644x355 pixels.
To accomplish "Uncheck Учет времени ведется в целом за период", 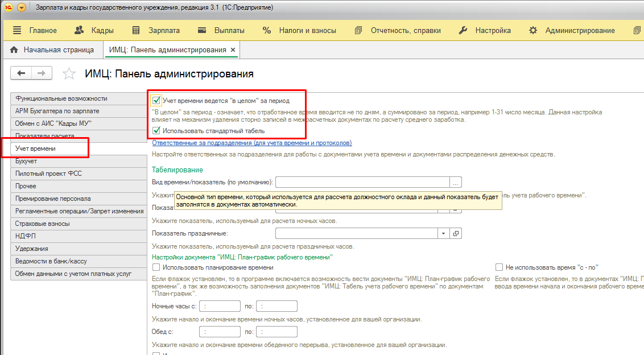I will (156, 101).
